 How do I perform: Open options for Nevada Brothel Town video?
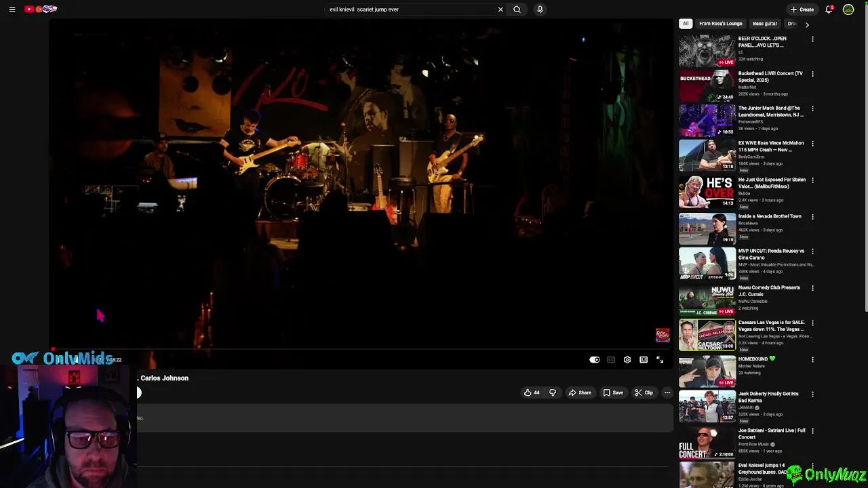click(812, 217)
